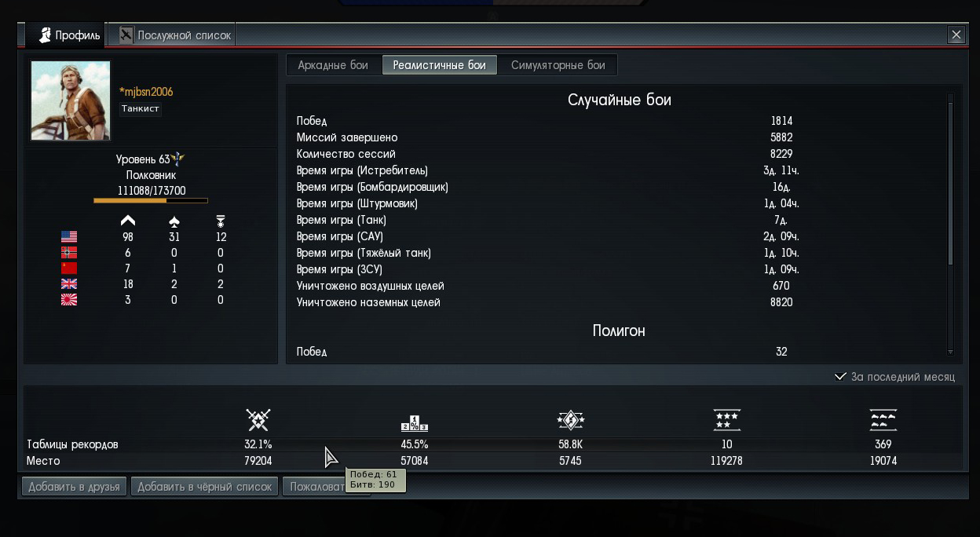Click the crossed swords win rate icon

(x=258, y=421)
